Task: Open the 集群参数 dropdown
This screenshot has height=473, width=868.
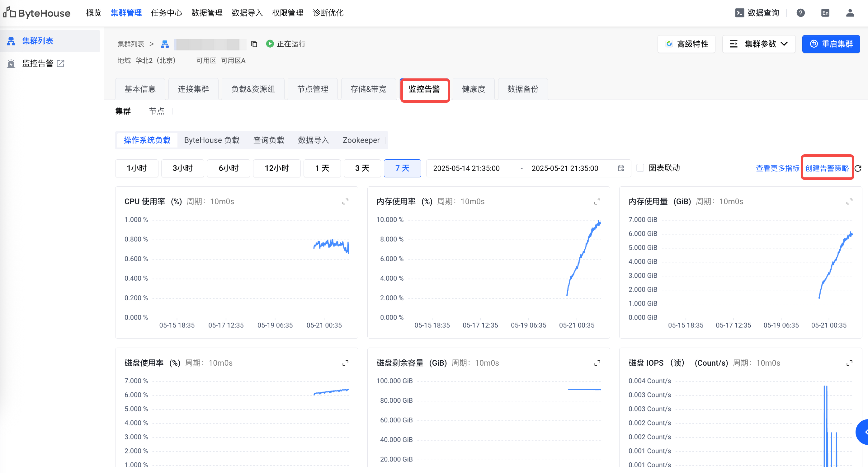Action: pyautogui.click(x=759, y=44)
